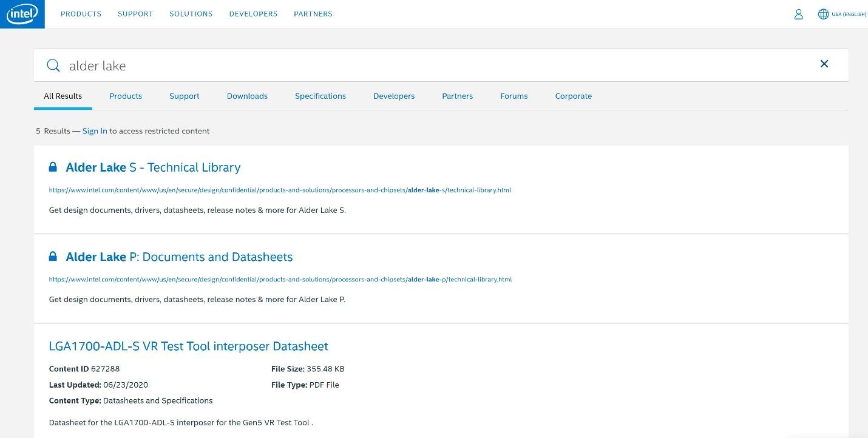The image size is (868, 438).
Task: Click the alder-lake-p technical-library URL
Action: pos(280,280)
